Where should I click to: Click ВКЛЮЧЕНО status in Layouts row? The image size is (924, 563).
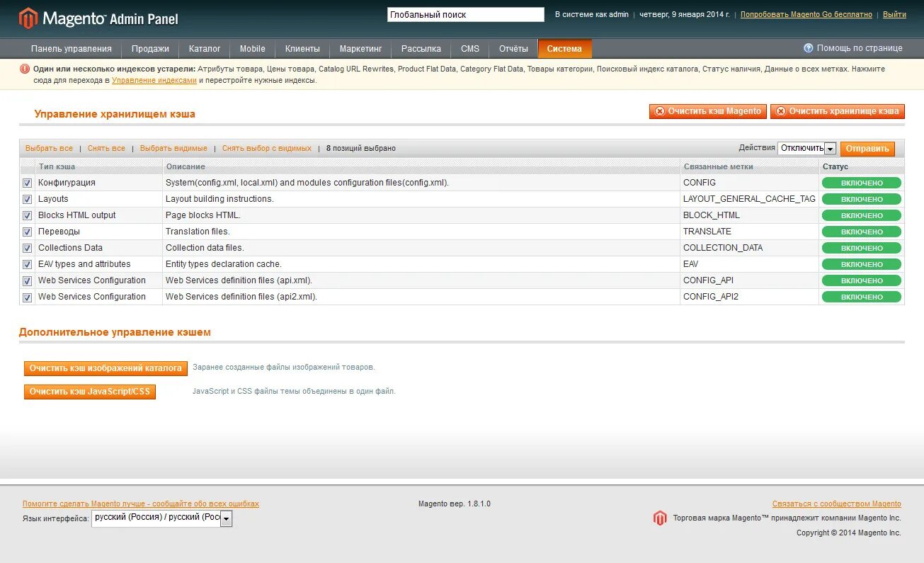point(862,199)
